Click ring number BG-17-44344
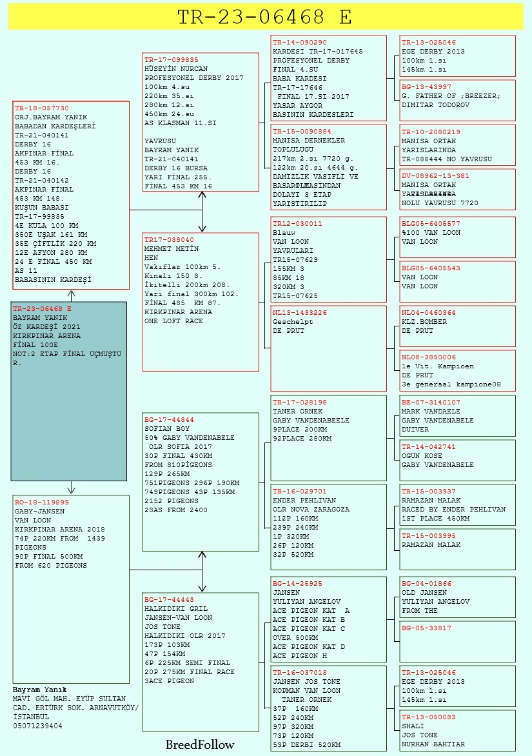The width and height of the screenshot is (532, 756). 169,419
